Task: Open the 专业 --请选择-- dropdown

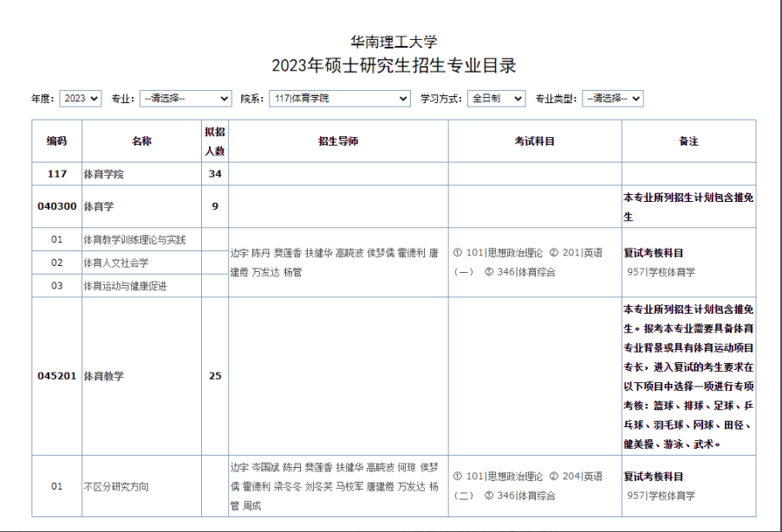Action: pos(186,98)
